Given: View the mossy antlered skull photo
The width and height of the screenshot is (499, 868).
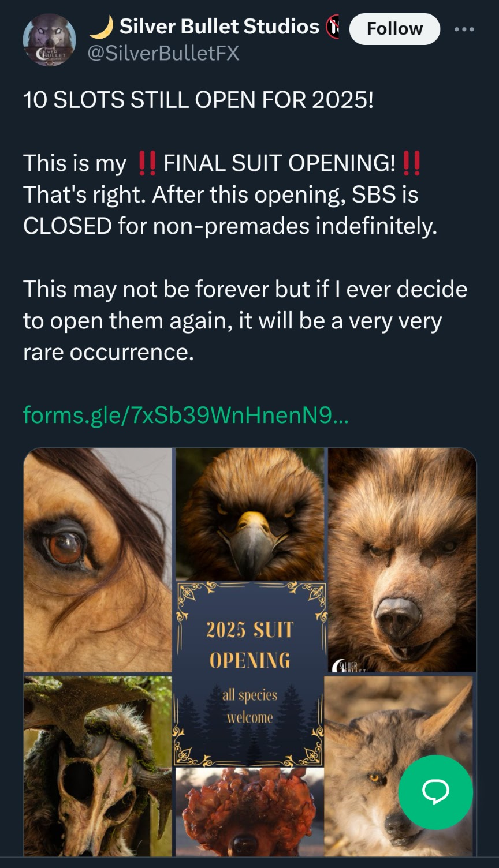Looking at the screenshot, I should 98,766.
